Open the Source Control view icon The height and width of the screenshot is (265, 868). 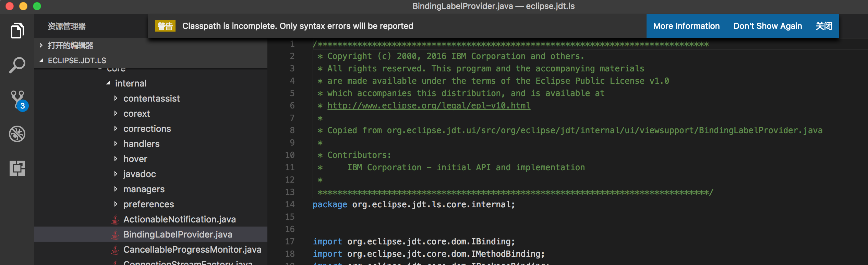(18, 100)
